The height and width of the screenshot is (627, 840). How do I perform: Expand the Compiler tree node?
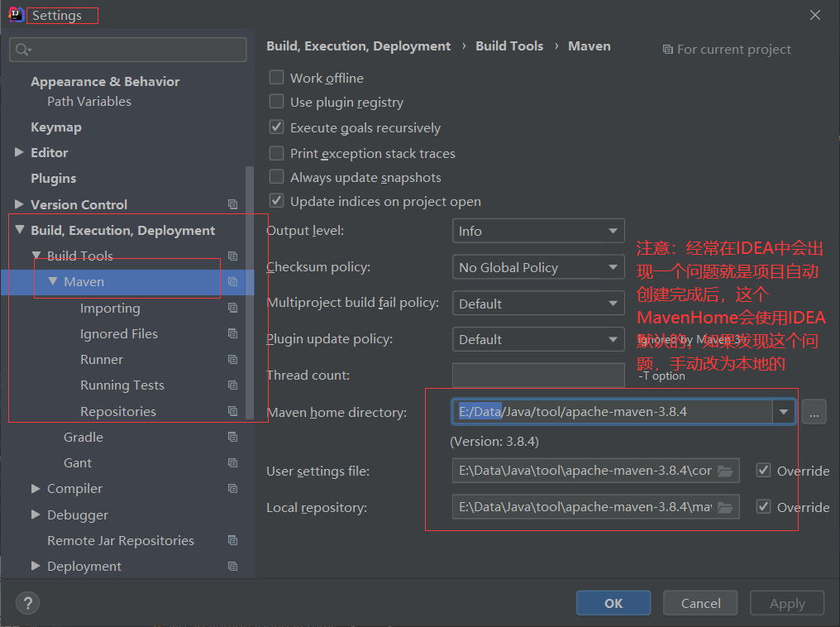[x=36, y=489]
